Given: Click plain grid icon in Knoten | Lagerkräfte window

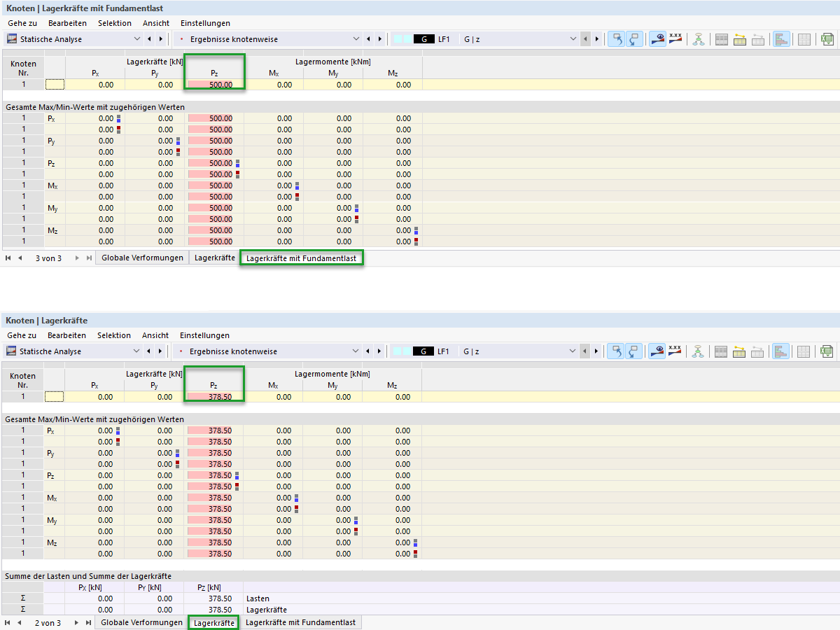Looking at the screenshot, I should tap(804, 351).
